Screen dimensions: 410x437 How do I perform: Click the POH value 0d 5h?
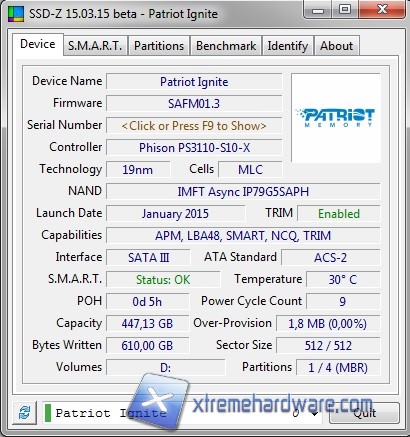[147, 302]
